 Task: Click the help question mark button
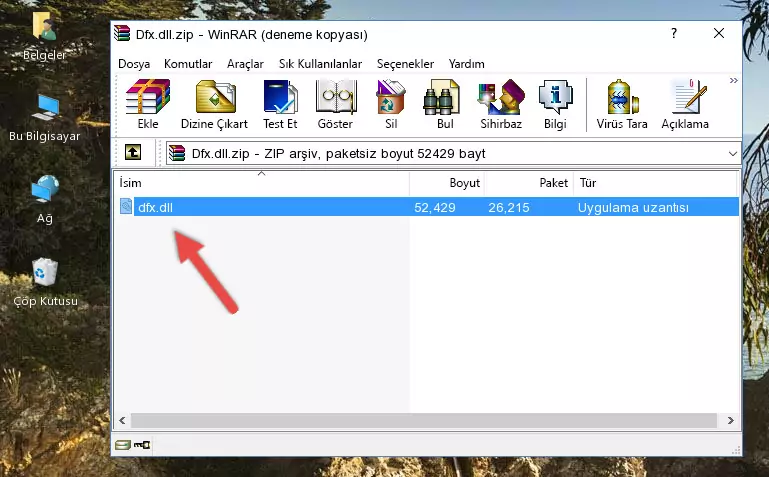pyautogui.click(x=674, y=33)
